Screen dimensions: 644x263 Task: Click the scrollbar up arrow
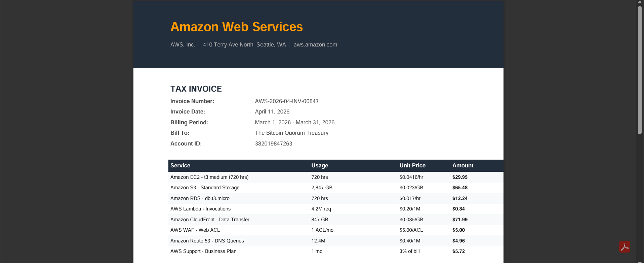[640, 2]
